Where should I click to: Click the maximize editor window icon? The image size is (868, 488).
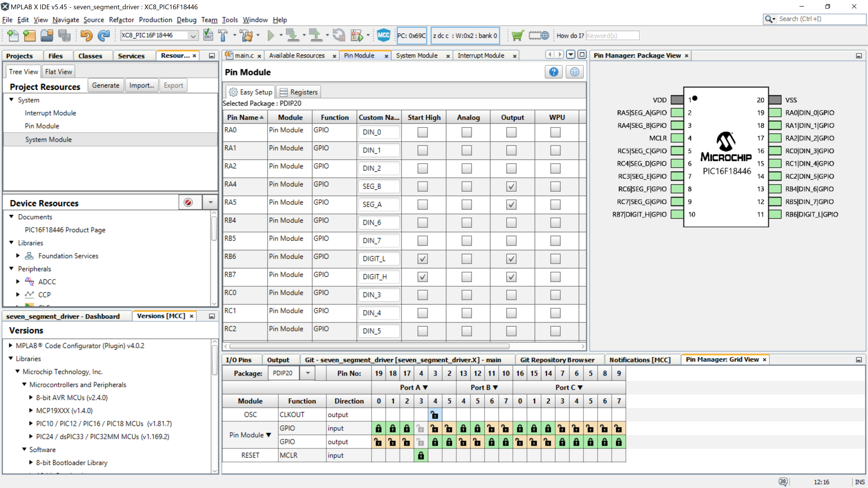click(582, 54)
